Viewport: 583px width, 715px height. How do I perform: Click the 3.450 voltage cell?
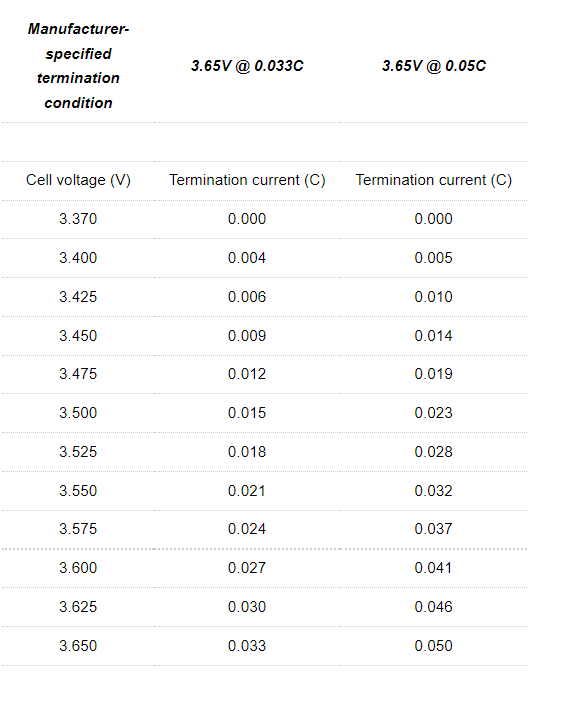pyautogui.click(x=78, y=336)
